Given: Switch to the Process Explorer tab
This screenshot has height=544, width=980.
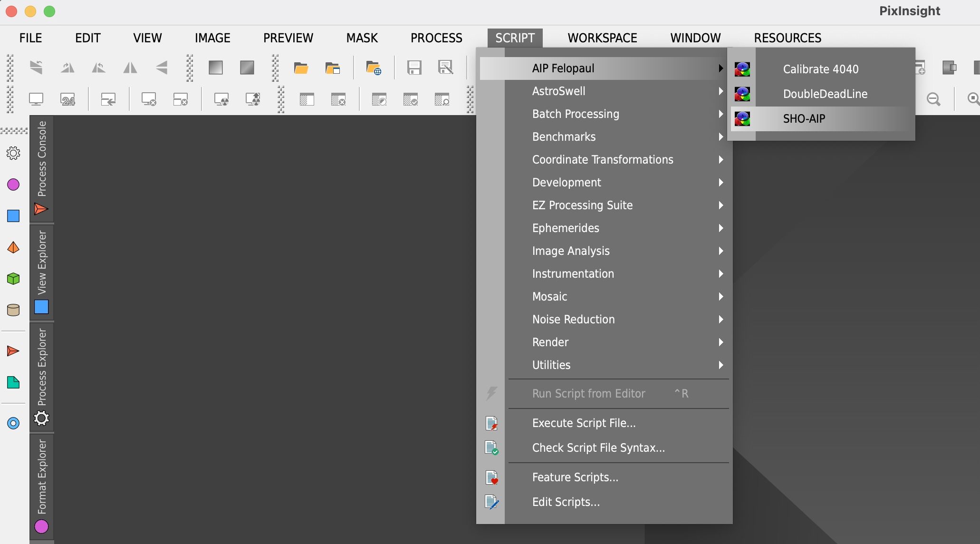Looking at the screenshot, I should point(42,377).
